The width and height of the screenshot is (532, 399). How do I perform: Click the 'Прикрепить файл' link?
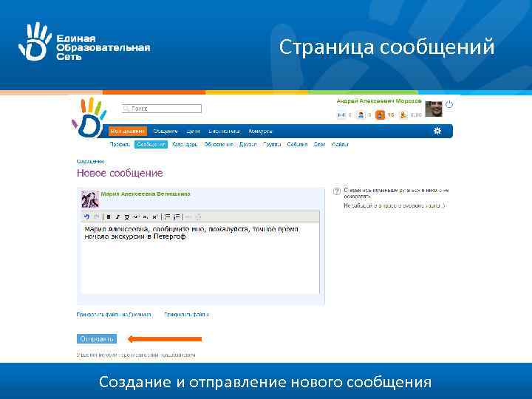click(186, 315)
